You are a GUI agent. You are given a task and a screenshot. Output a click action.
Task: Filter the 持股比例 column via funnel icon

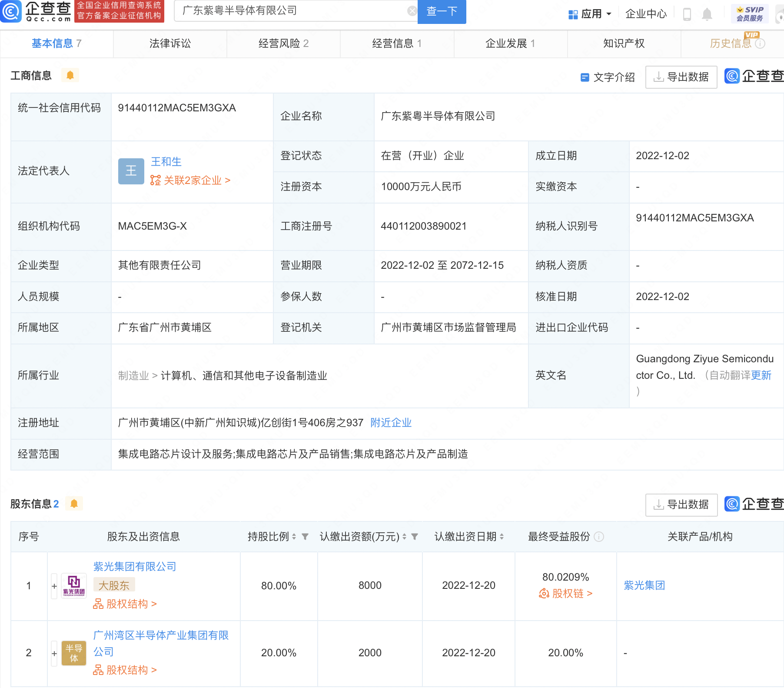[x=305, y=537]
